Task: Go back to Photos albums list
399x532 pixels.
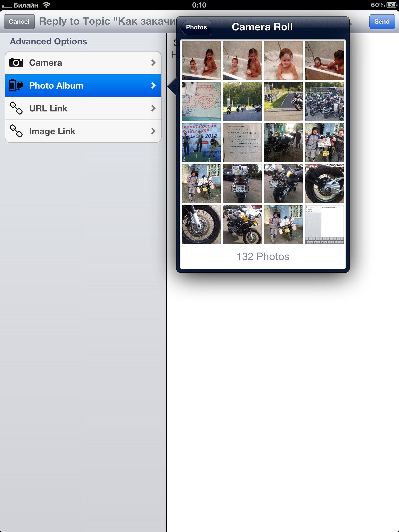Action: [196, 27]
